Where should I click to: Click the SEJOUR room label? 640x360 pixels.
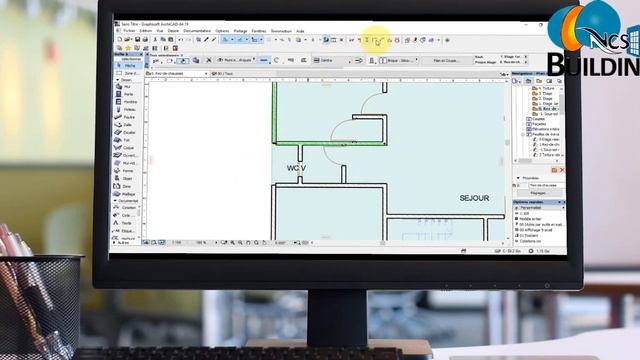(474, 198)
